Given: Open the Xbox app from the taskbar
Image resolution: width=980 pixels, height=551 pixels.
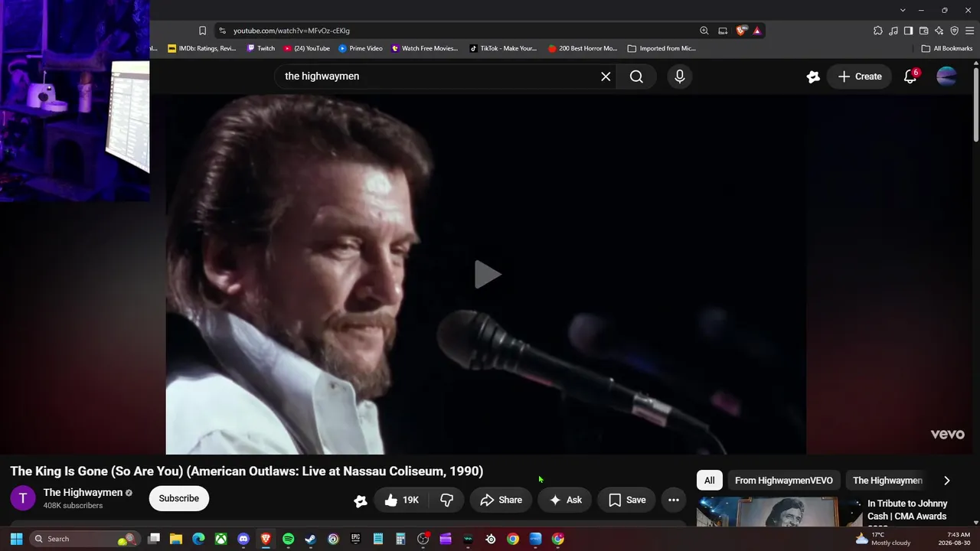Looking at the screenshot, I should [x=220, y=539].
